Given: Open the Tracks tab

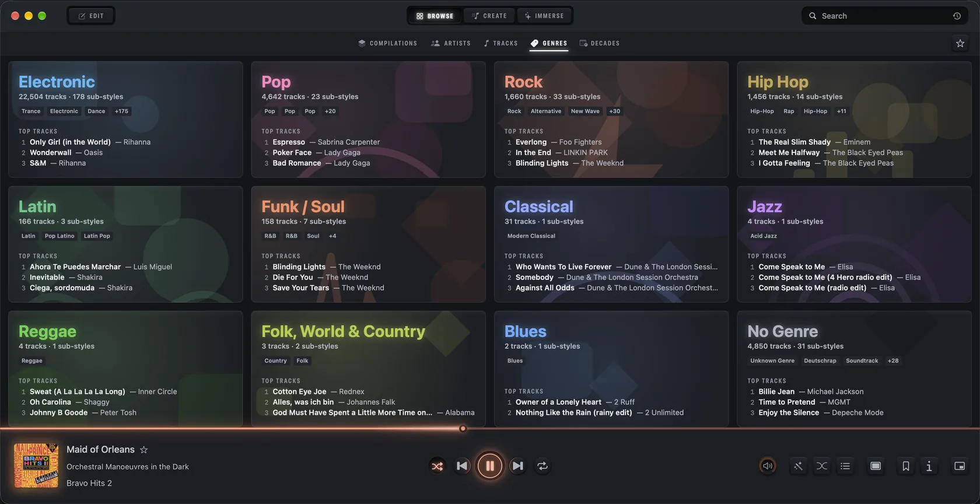Looking at the screenshot, I should pyautogui.click(x=501, y=43).
